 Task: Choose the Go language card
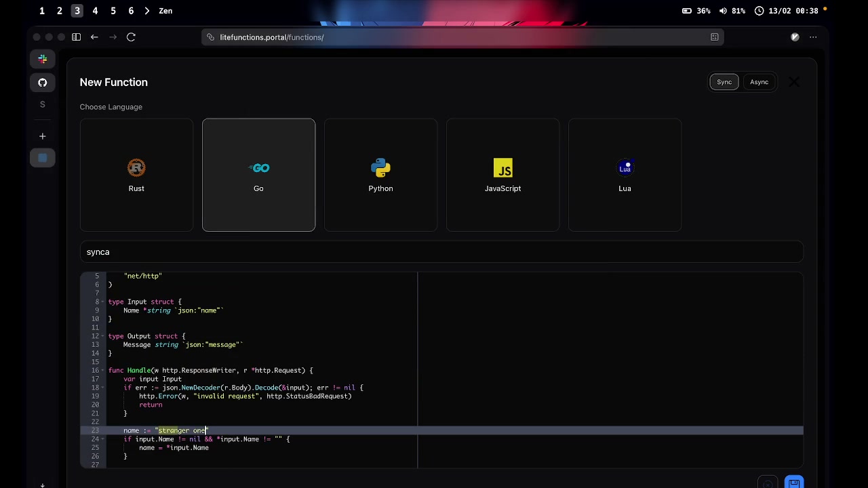point(258,175)
